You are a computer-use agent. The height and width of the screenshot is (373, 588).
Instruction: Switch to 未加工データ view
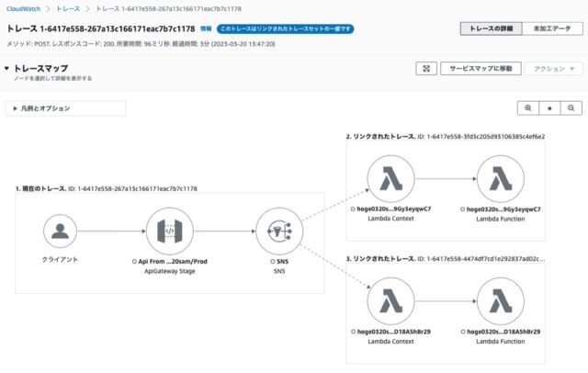pyautogui.click(x=551, y=28)
